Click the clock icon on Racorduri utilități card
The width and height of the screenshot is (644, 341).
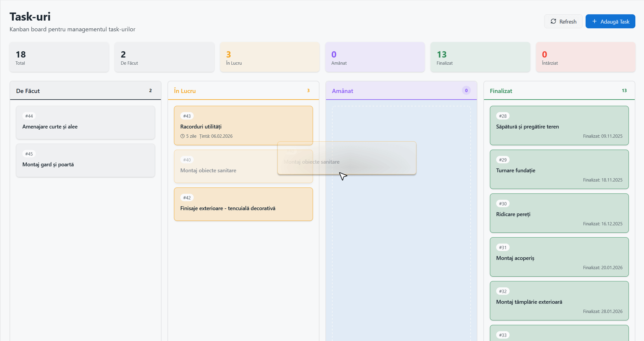pos(182,136)
